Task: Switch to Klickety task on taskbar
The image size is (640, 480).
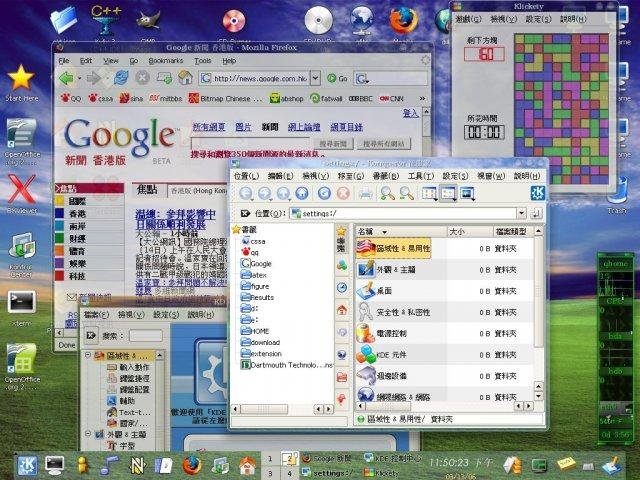Action: coord(382,473)
